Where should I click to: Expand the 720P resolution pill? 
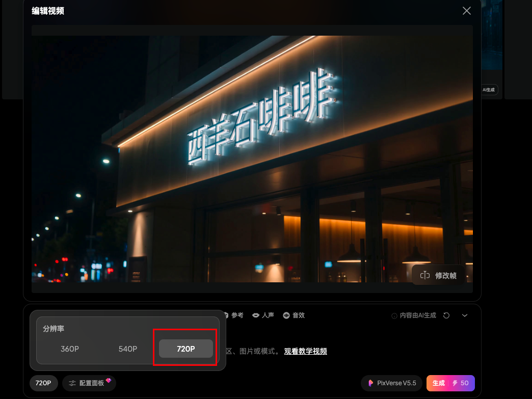[x=43, y=383]
